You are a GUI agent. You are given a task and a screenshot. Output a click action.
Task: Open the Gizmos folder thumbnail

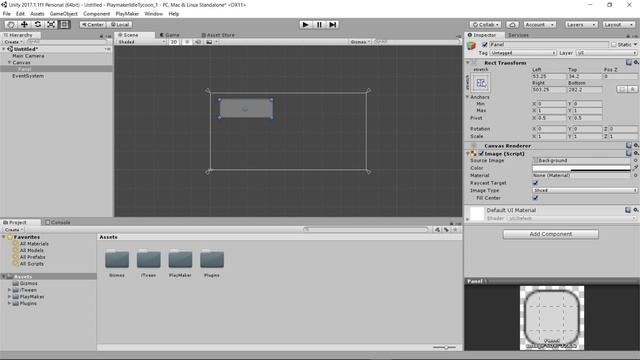(x=117, y=259)
